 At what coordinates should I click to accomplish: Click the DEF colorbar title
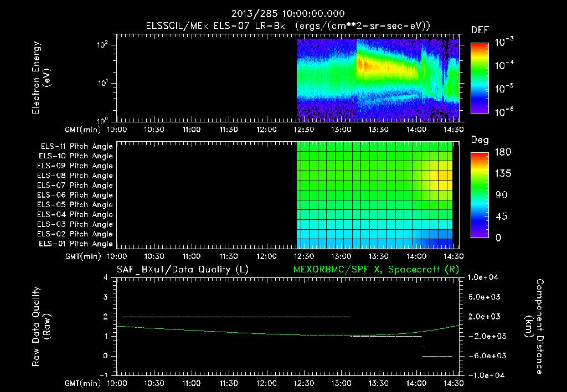480,30
